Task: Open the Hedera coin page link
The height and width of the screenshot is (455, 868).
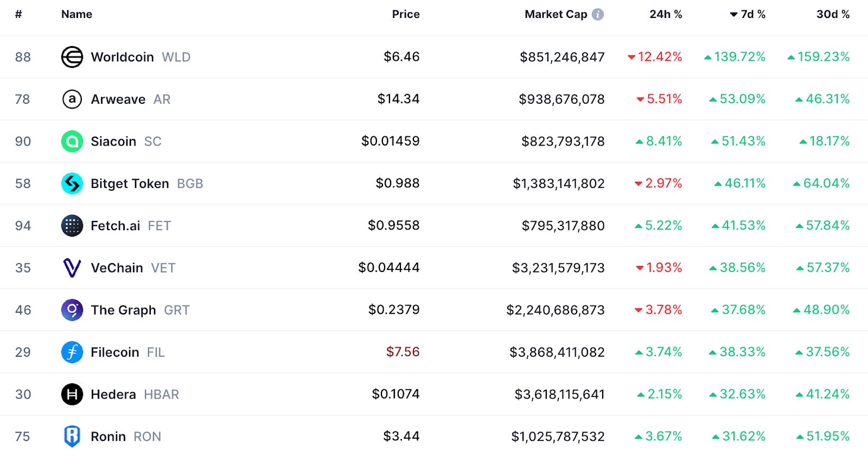Action: click(113, 394)
